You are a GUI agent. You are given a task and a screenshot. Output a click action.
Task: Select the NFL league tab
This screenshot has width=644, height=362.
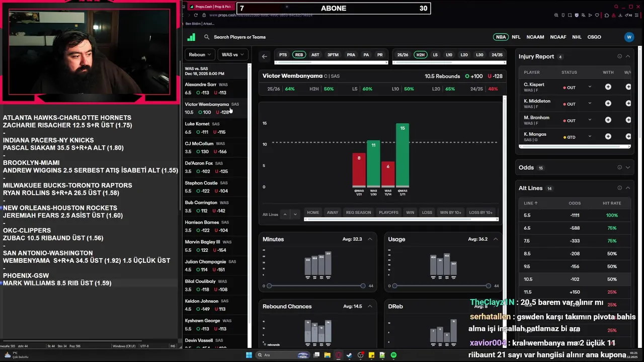(x=516, y=37)
